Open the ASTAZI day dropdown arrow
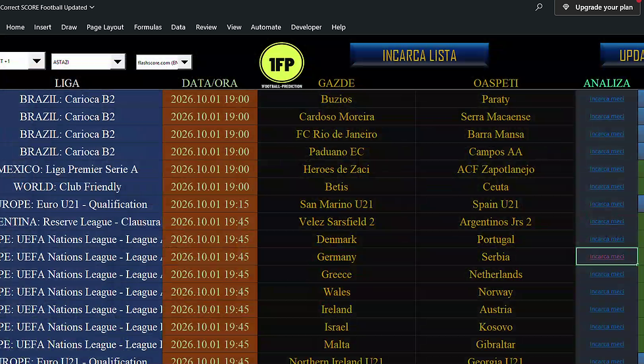 [x=118, y=62]
